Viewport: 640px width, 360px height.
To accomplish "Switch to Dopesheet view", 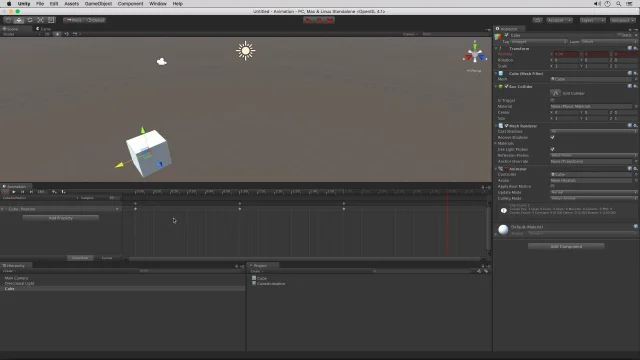I will 80,258.
